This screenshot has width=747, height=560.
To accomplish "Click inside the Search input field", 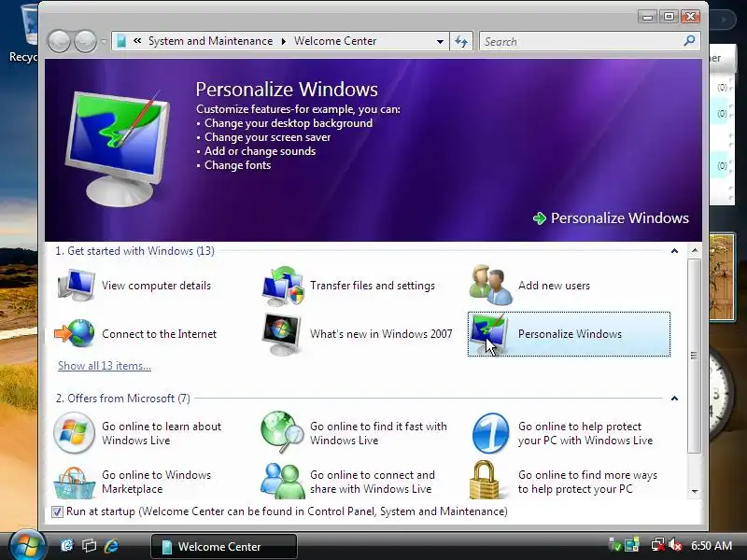I will [581, 41].
